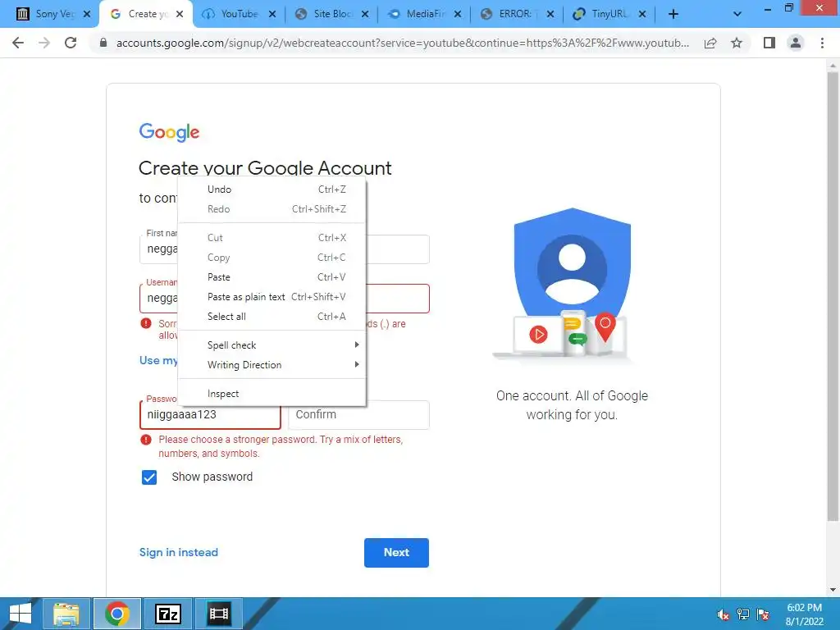The image size is (840, 630).
Task: Click the muted volume tray icon
Action: pyautogui.click(x=723, y=614)
